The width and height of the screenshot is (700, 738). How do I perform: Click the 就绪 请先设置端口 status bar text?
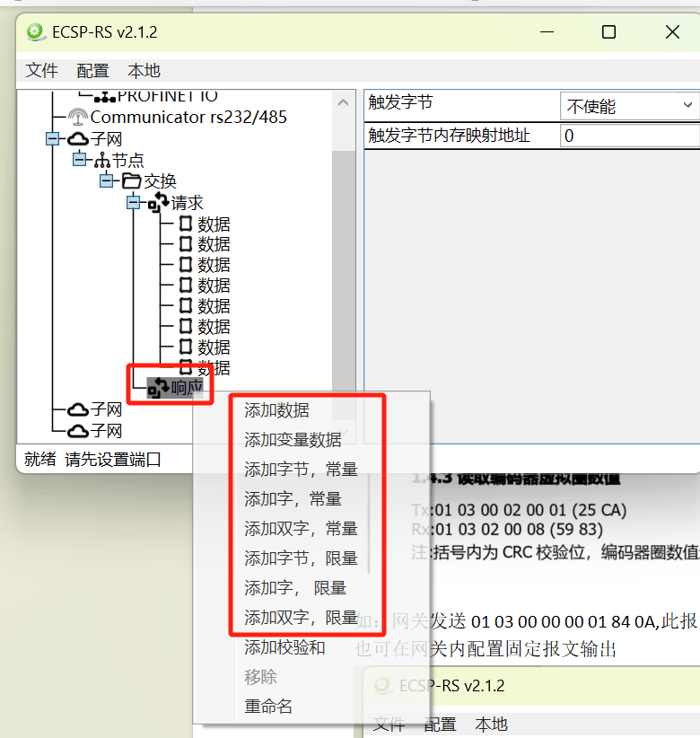coord(92,459)
